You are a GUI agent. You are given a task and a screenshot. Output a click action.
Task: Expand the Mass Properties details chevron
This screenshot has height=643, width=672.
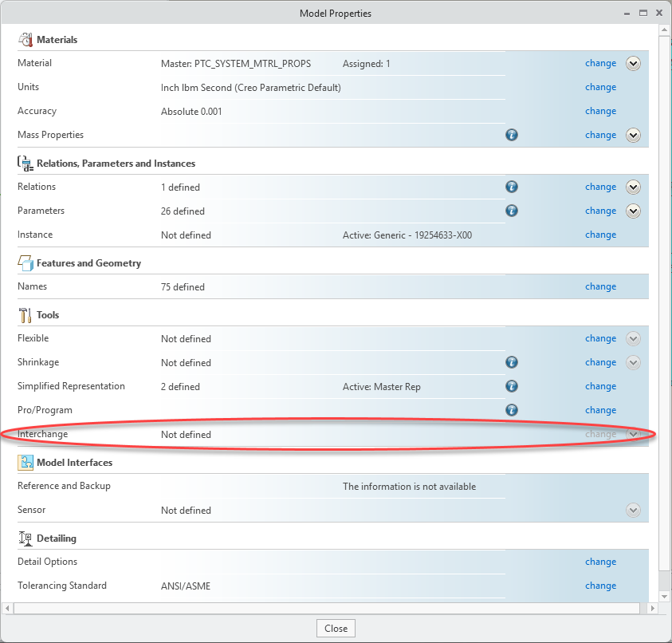point(633,135)
